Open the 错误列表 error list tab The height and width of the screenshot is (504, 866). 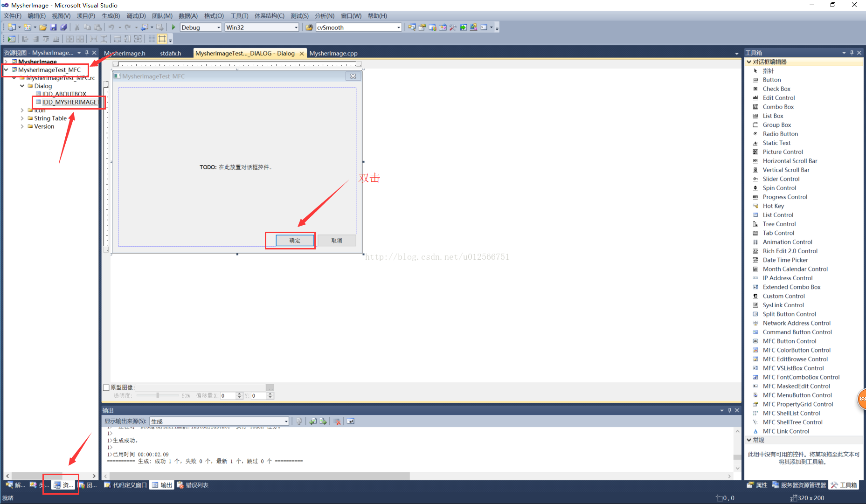tap(193, 485)
